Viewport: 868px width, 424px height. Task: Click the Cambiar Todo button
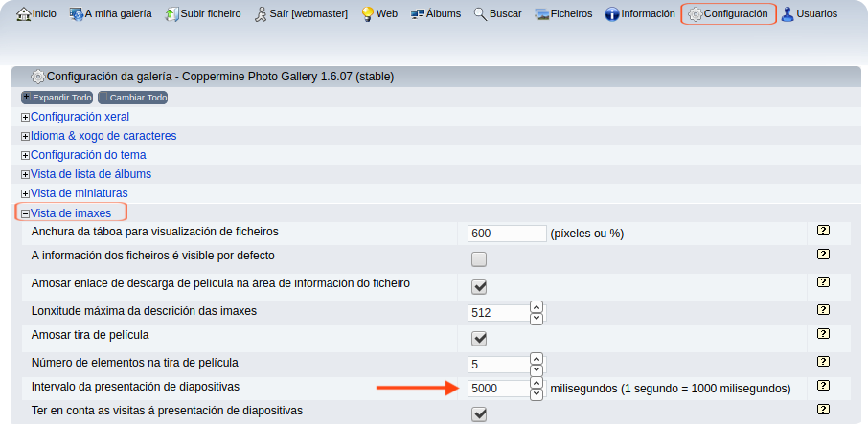pos(133,98)
